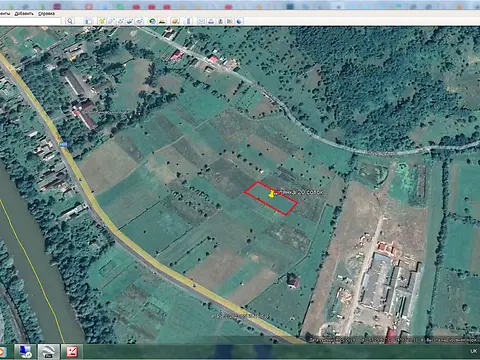This screenshot has height=360, width=480.
Task: Choose the Add Image Overlay tool
Action: [130, 21]
